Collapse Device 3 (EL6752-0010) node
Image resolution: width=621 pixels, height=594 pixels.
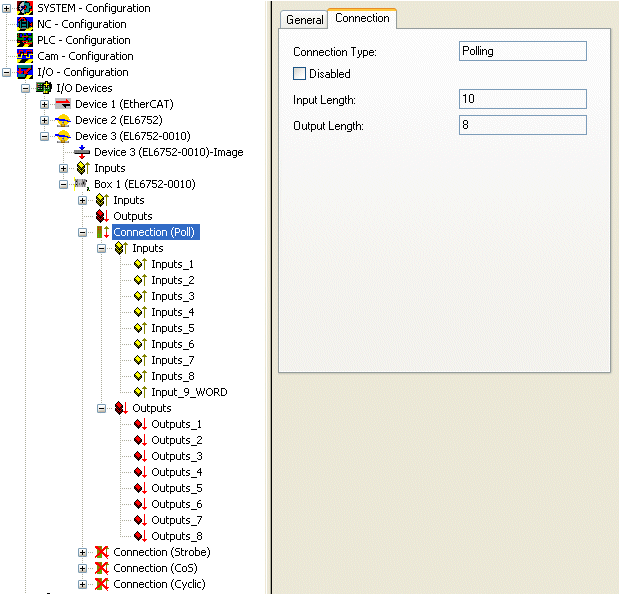(x=44, y=137)
